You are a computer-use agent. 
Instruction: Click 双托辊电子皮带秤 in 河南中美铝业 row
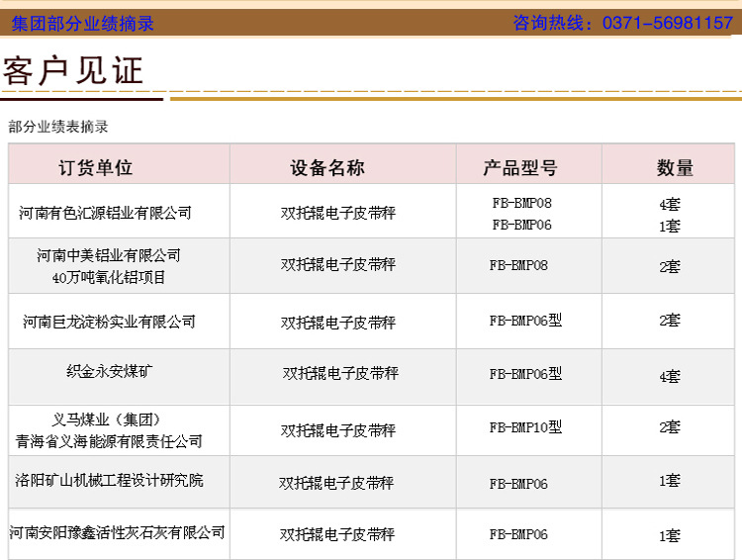click(338, 264)
